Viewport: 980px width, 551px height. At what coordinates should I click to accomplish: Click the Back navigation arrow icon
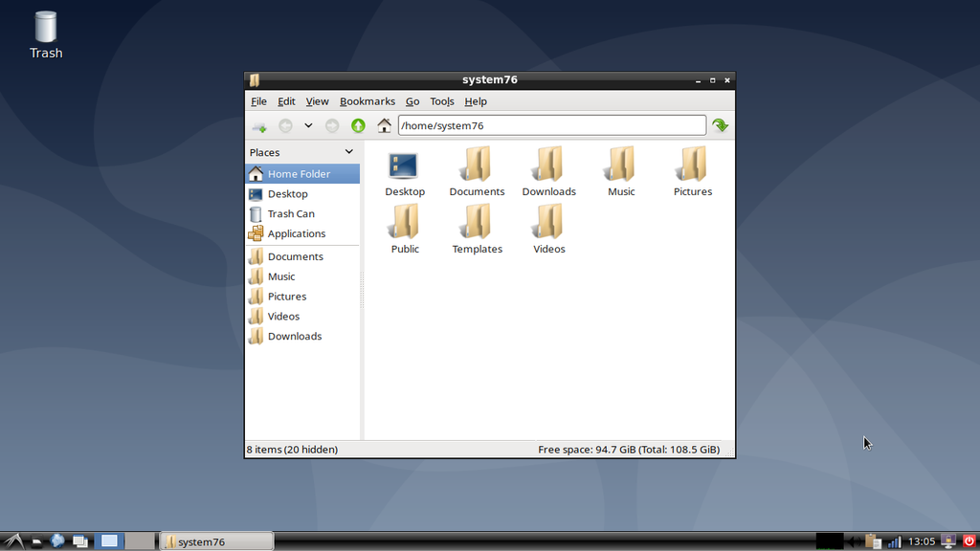[x=284, y=124]
